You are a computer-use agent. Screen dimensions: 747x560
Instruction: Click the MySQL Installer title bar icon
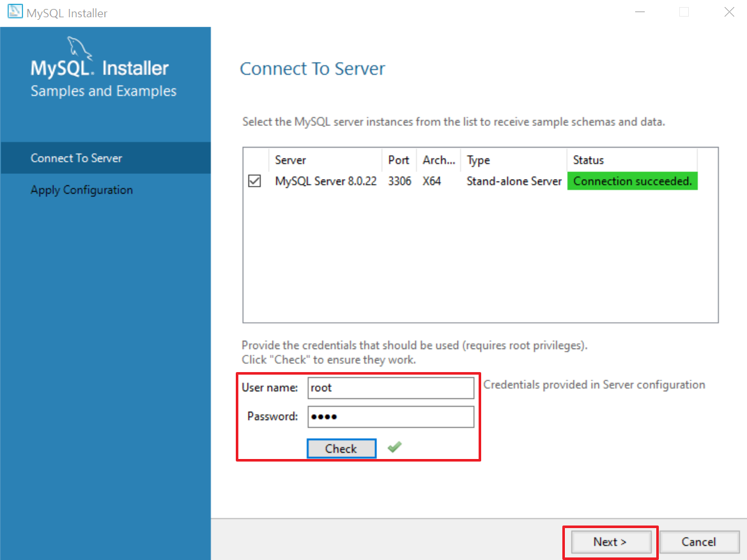(x=14, y=12)
